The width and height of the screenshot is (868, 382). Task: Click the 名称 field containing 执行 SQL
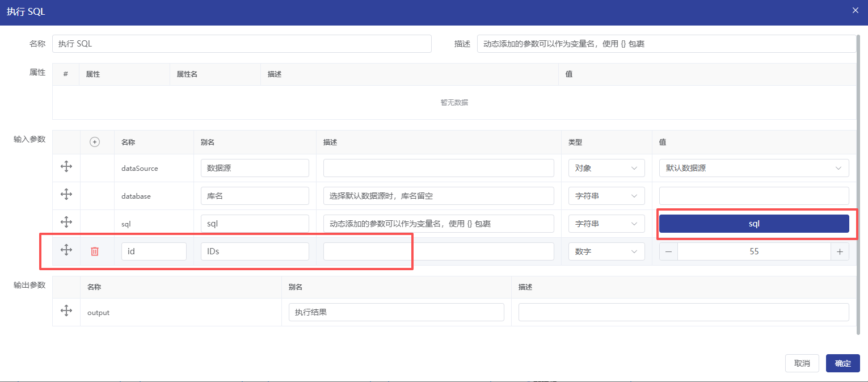pos(241,44)
